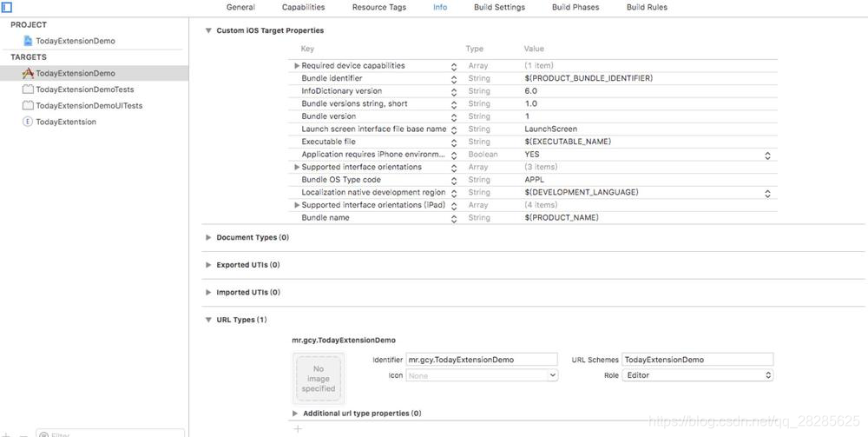Click the TodayExtensionDemoTests bundle icon
868x437 pixels.
[28, 89]
